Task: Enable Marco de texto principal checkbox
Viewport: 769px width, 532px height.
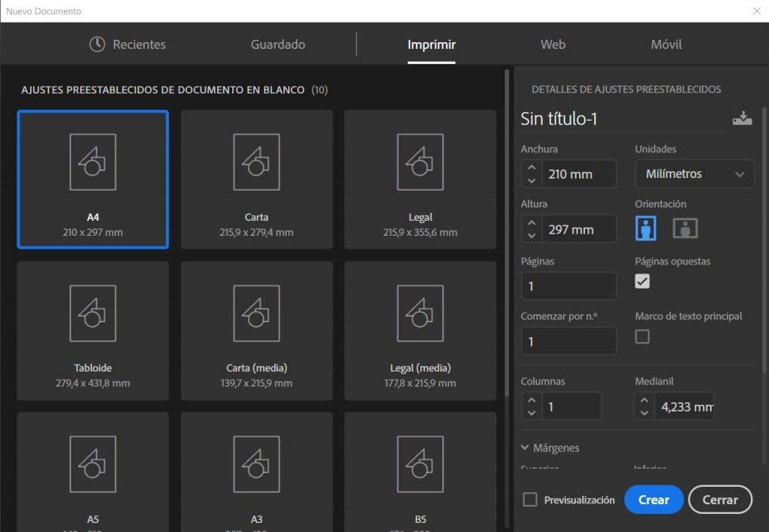Action: point(642,337)
